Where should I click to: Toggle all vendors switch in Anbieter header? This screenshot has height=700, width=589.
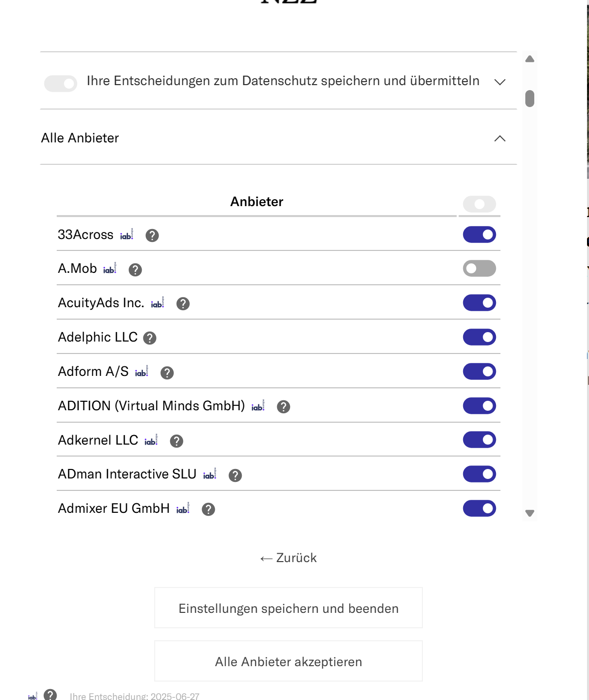click(x=480, y=204)
